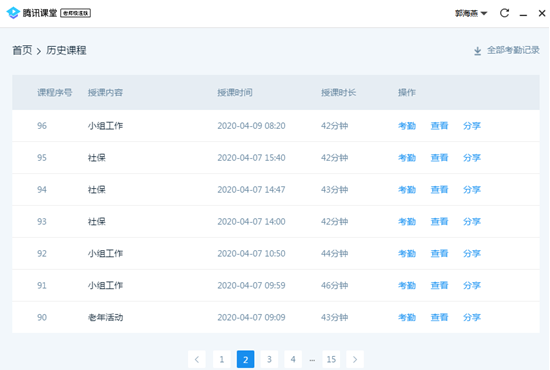Click 分享 for course 93
The height and width of the screenshot is (370, 550).
point(472,222)
